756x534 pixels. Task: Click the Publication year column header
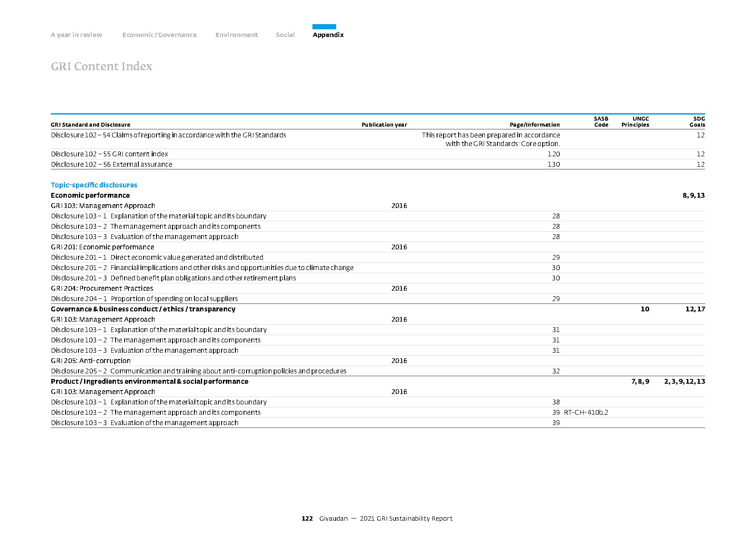[x=384, y=125]
